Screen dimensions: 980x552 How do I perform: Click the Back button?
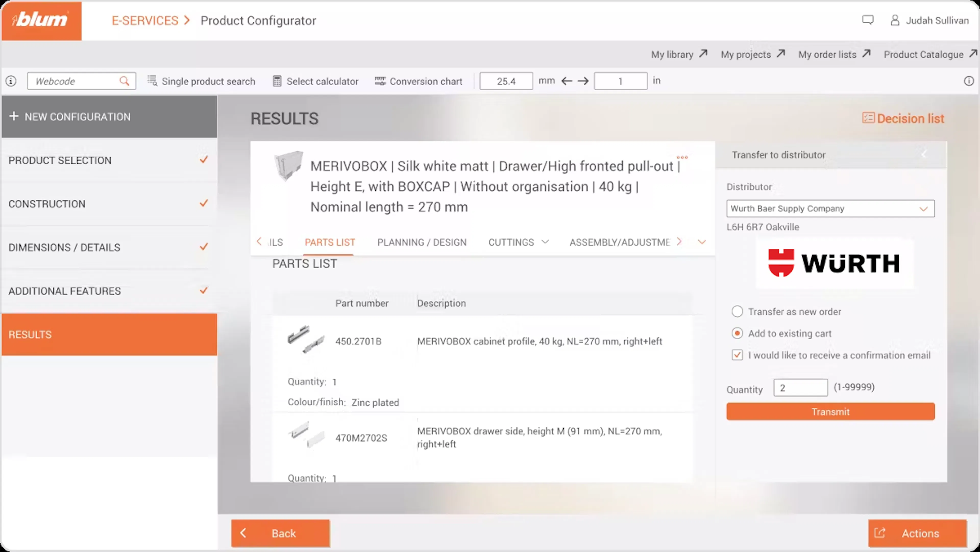pos(280,533)
